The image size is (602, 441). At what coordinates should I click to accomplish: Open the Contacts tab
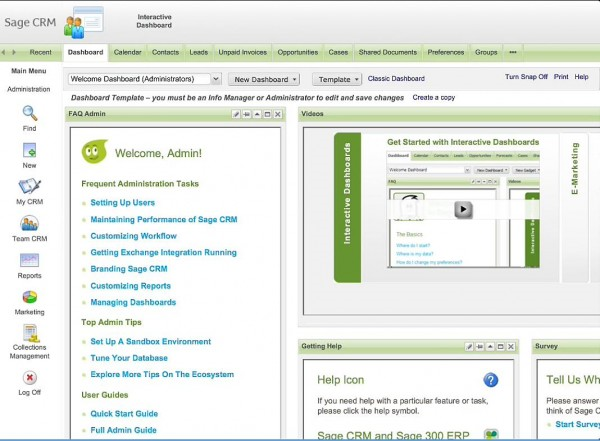(165, 52)
